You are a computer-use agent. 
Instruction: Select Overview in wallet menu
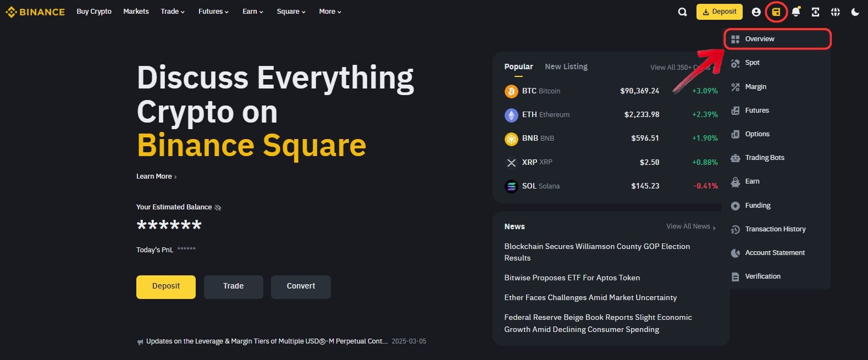tap(777, 39)
